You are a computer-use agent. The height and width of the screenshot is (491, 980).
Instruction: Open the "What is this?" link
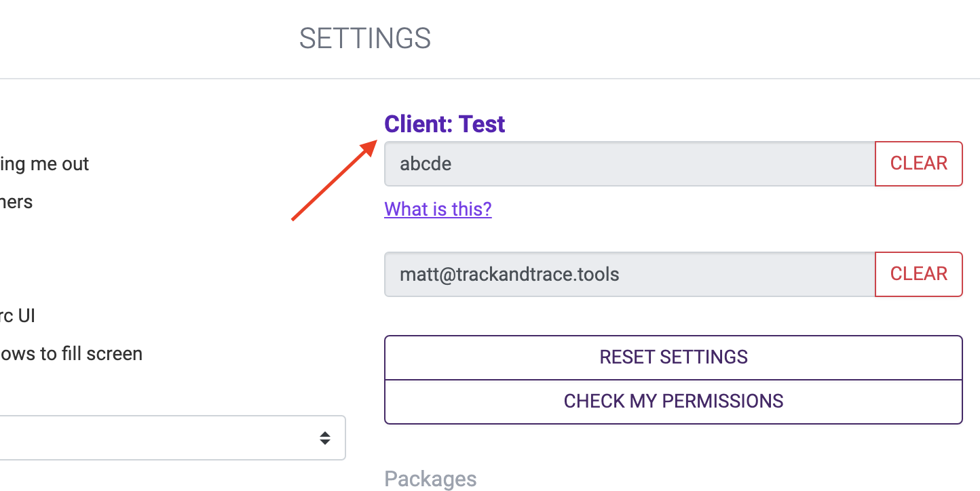438,209
